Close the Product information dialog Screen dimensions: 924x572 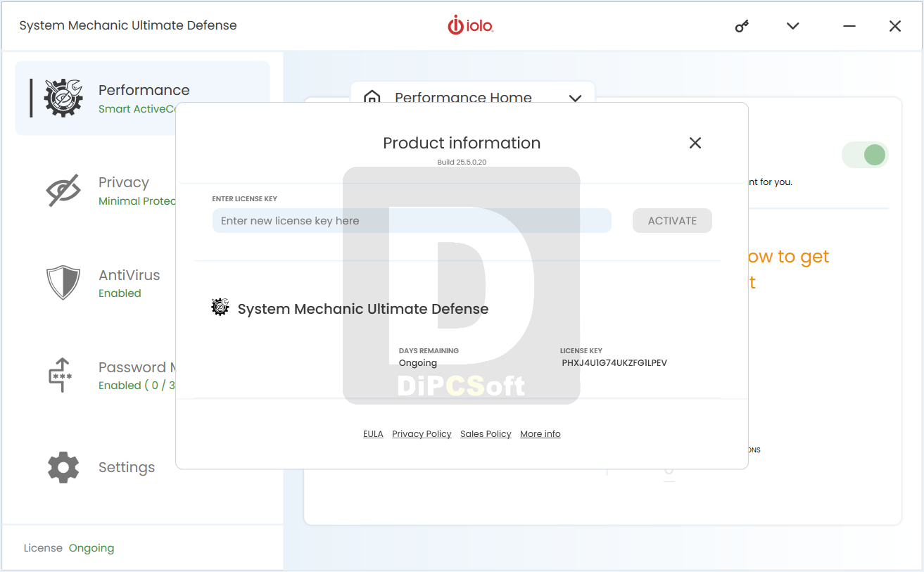tap(695, 143)
